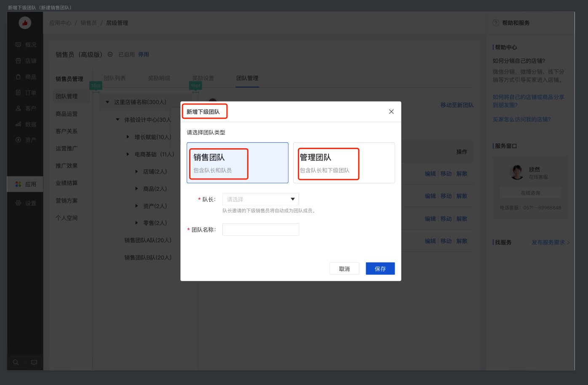Viewport: 588px width, 385px height.
Task: Click the Youzan logo in sidebar
Action: (x=25, y=23)
